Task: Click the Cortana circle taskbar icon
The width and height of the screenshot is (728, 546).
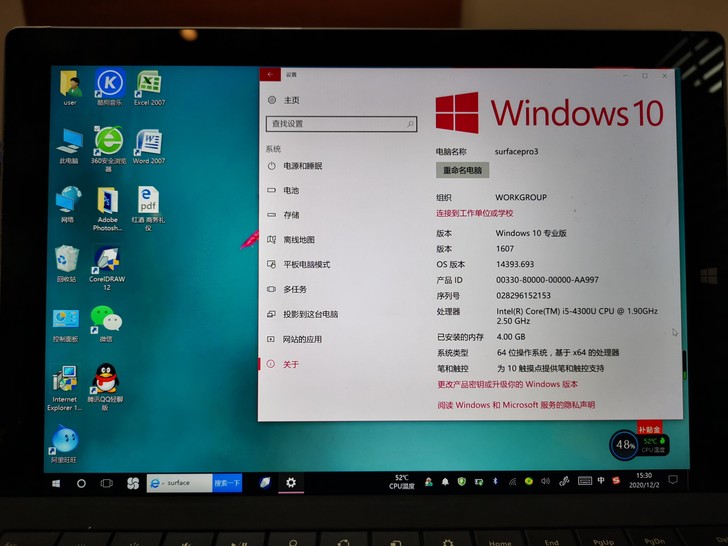Action: [x=81, y=483]
